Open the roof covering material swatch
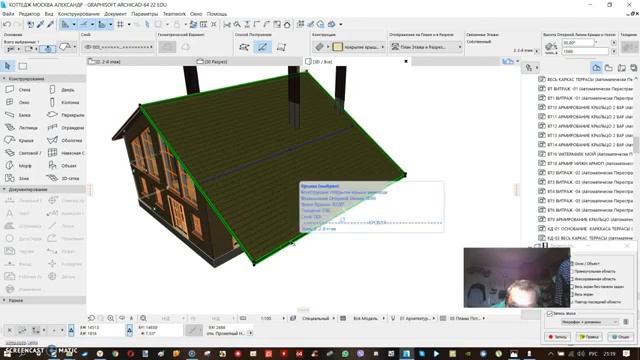The image size is (640, 360). [338, 47]
